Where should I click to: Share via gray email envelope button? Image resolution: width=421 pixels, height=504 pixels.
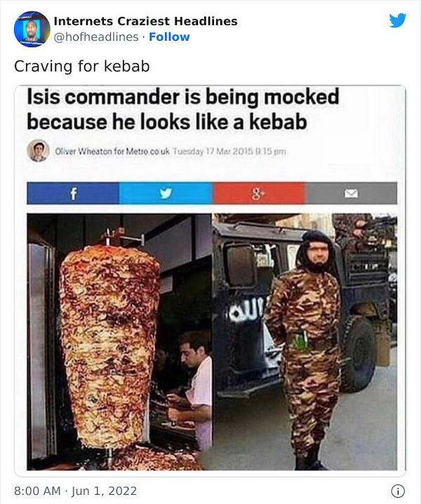(351, 193)
